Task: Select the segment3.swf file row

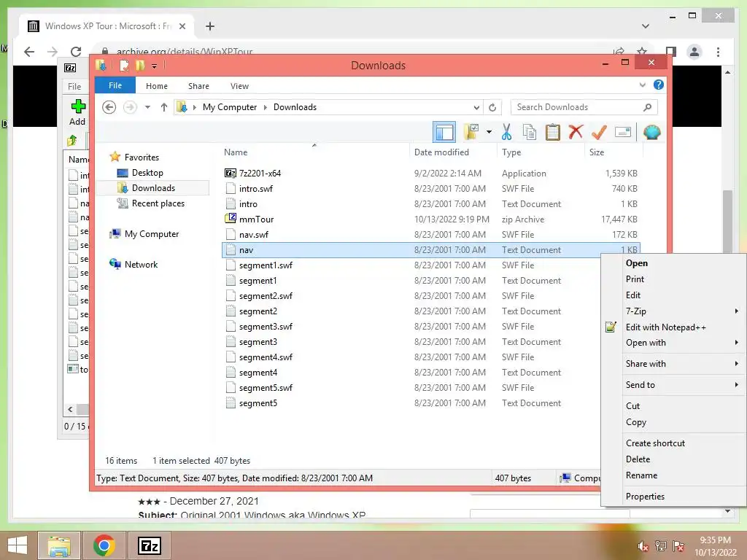Action: (430, 327)
